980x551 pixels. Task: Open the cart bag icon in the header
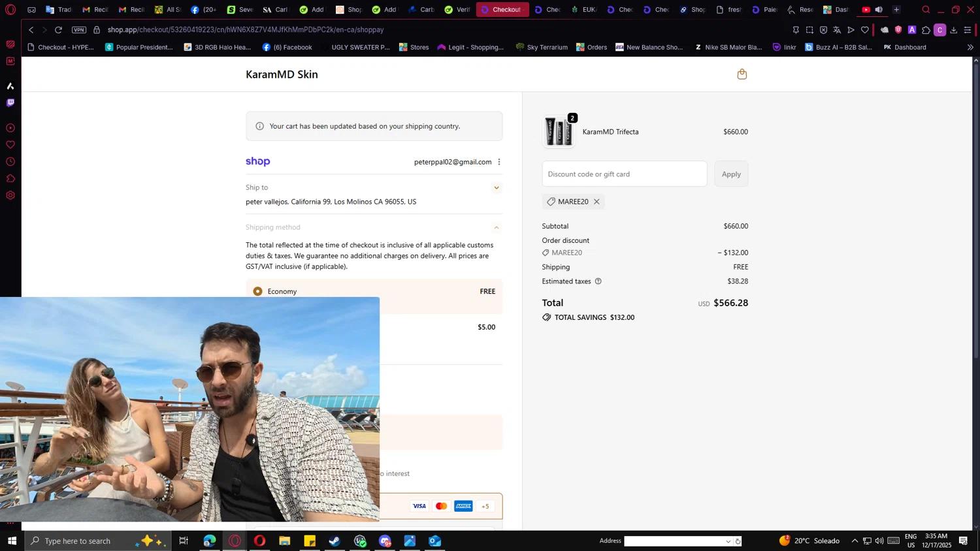(742, 74)
